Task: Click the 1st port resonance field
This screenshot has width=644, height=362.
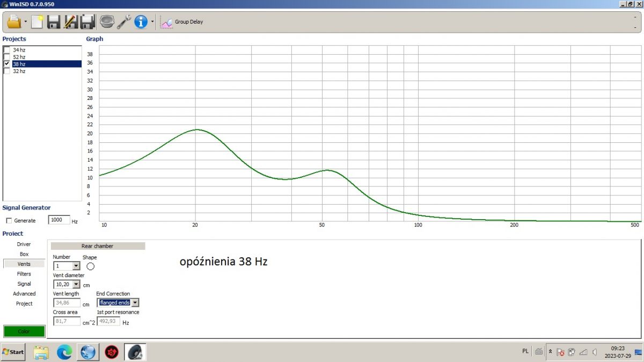Action: [108, 321]
